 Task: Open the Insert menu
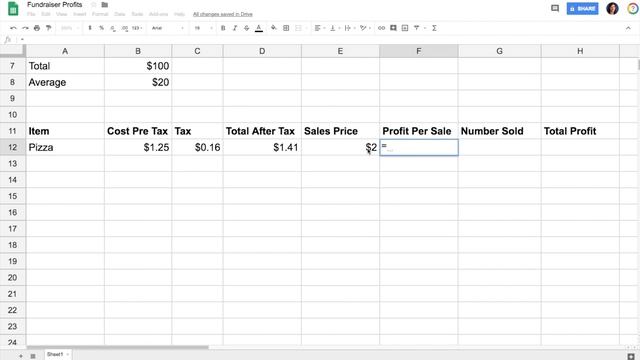pos(80,14)
